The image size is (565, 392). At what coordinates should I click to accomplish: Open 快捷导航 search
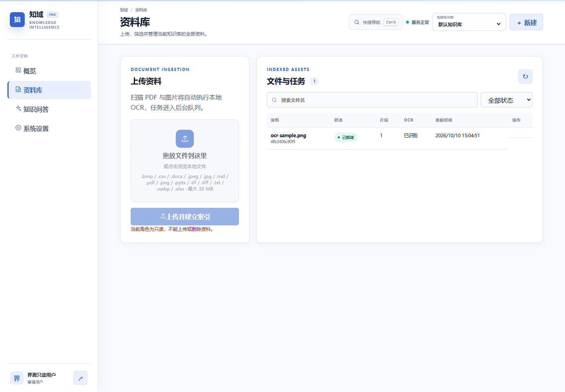[375, 22]
